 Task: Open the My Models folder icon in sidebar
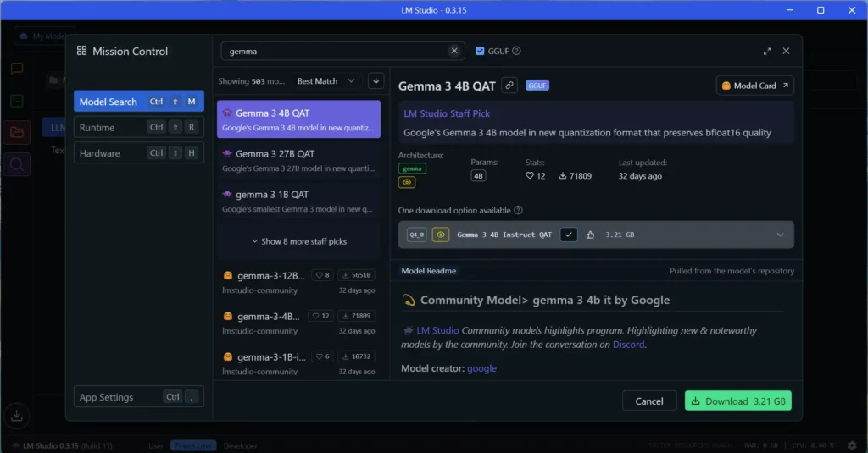tap(17, 133)
